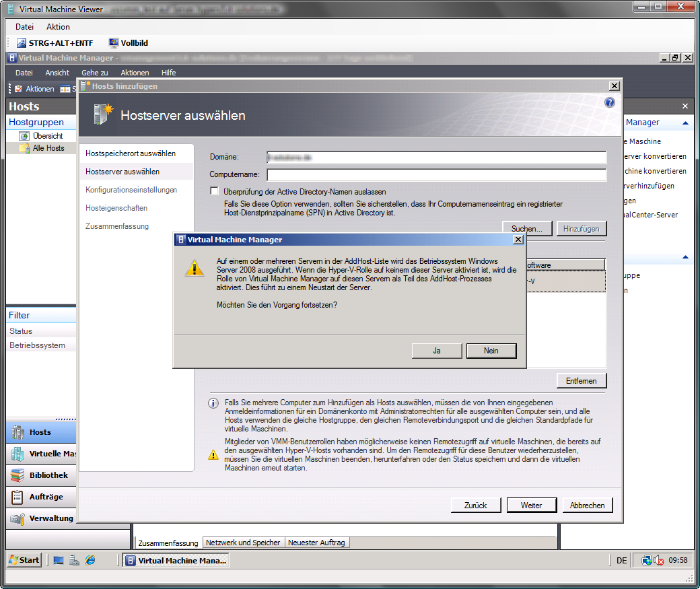Image resolution: width=700 pixels, height=589 pixels.
Task: Toggle Überprüfung der Active Directory-Namen auslassen
Action: pyautogui.click(x=215, y=191)
